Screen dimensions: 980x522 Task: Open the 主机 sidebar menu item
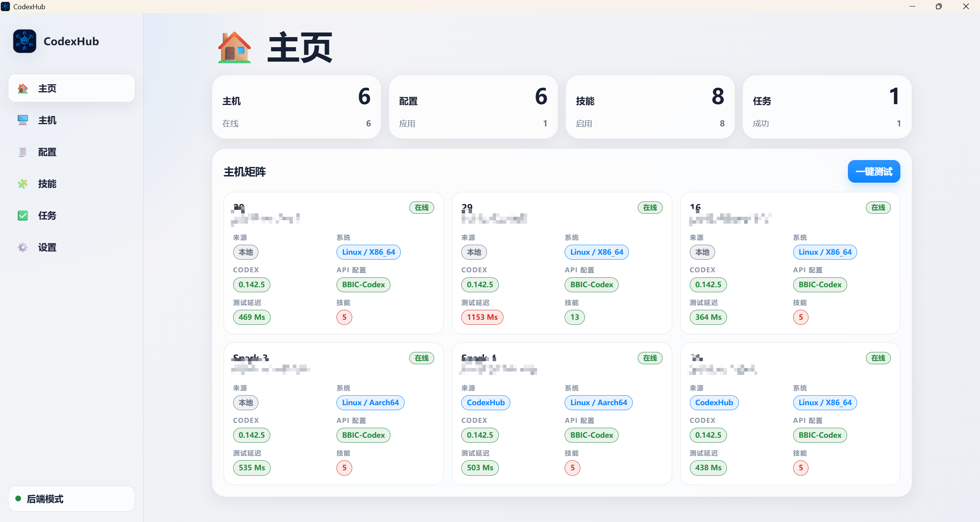click(72, 120)
